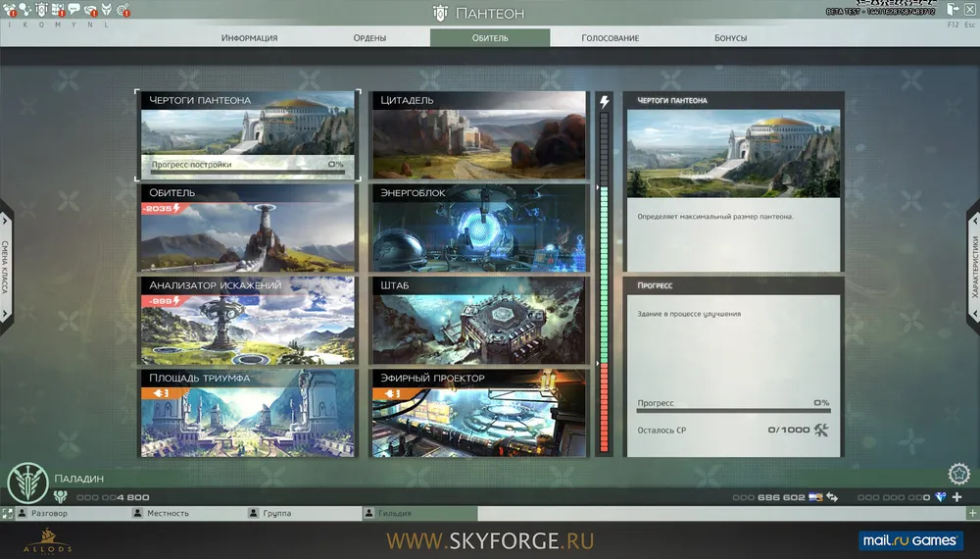Click the Allods Team logo
Viewport: 980px width, 559px height.
(x=47, y=541)
